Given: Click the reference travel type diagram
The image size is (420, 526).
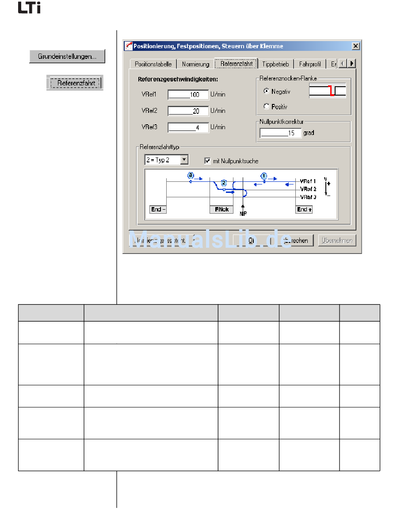Looking at the screenshot, I should point(241,194).
